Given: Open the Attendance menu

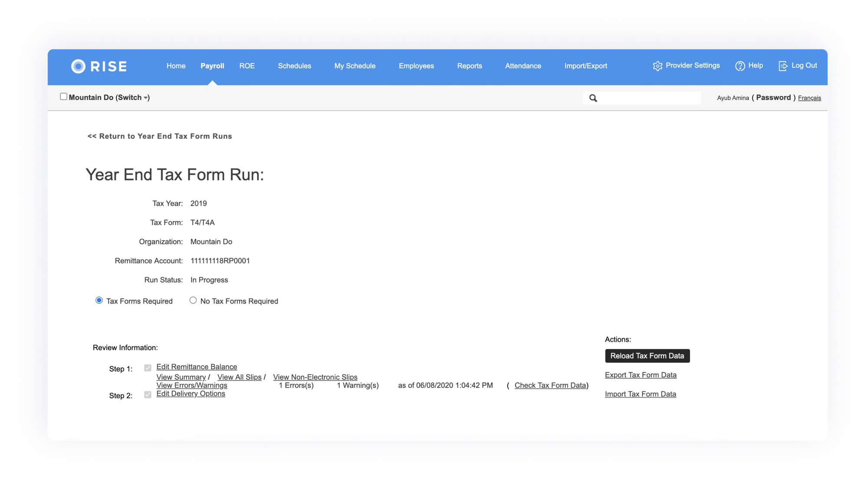Looking at the screenshot, I should pyautogui.click(x=523, y=66).
